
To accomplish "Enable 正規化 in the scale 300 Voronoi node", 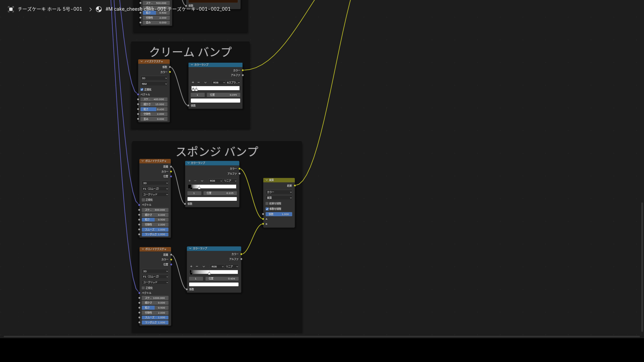I will point(143,200).
